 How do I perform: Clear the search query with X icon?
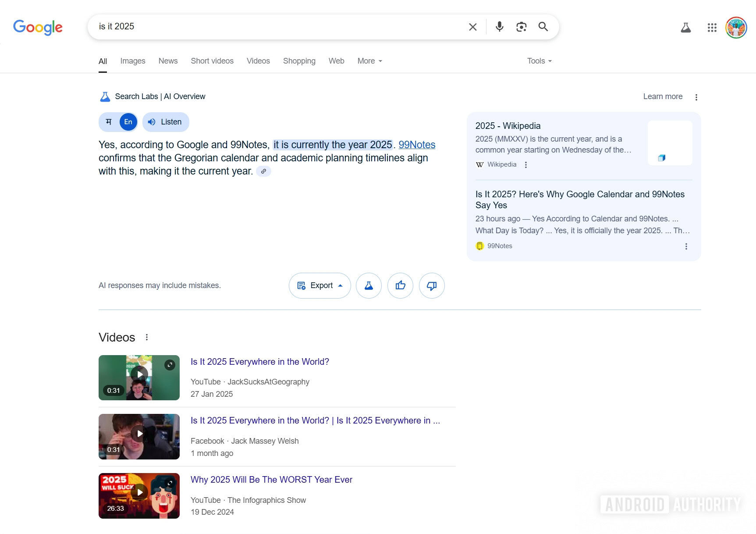pyautogui.click(x=472, y=27)
